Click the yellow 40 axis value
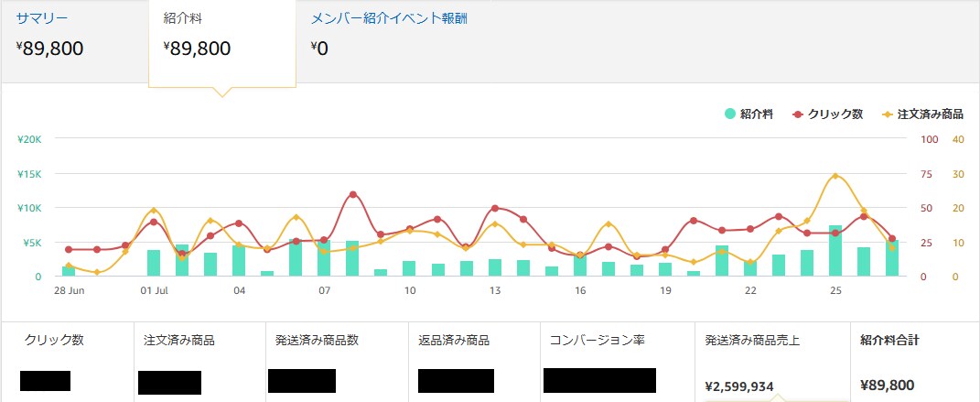Screen dimensions: 980x402 (957, 139)
